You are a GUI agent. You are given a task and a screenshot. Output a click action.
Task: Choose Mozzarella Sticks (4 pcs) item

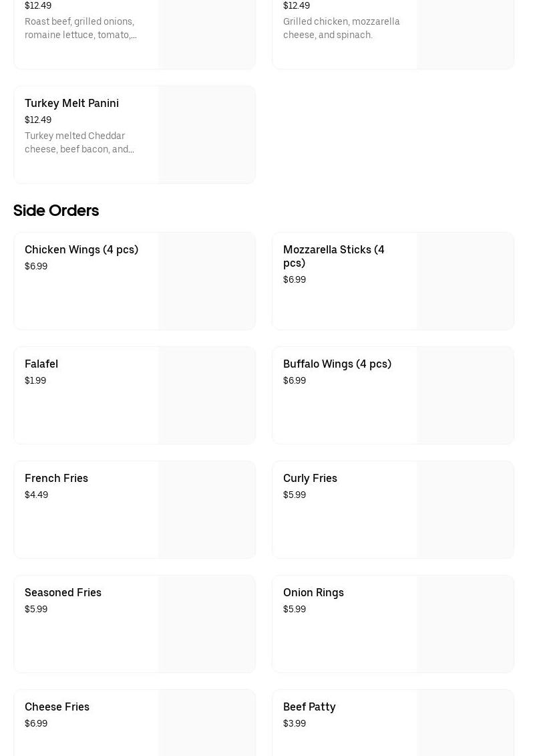click(x=333, y=256)
